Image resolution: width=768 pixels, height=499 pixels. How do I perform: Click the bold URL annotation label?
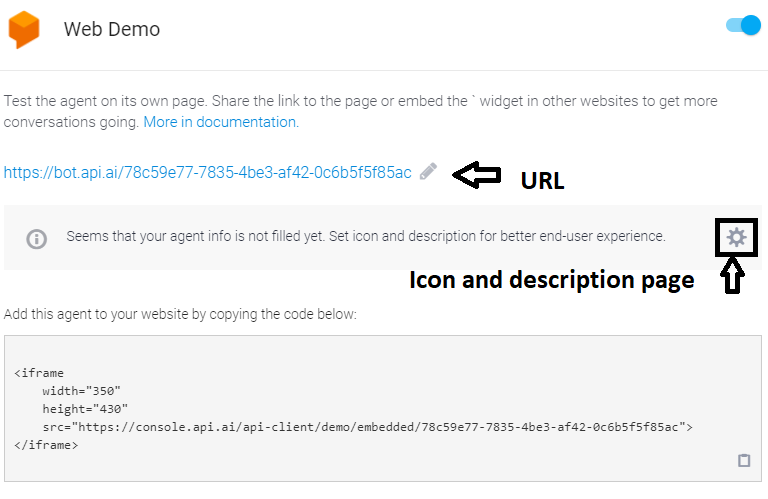[542, 181]
